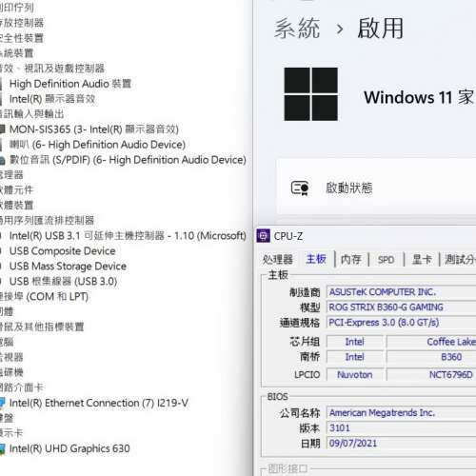Screen dimensions: 476x476
Task: Select Intel(R) UHD Graphics 630 entry
Action: coord(69,448)
